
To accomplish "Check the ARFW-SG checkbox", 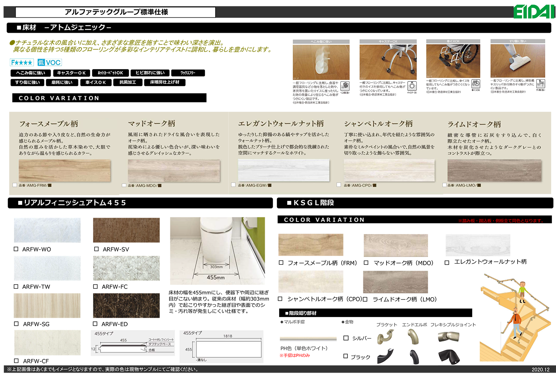I will pos(16,323).
